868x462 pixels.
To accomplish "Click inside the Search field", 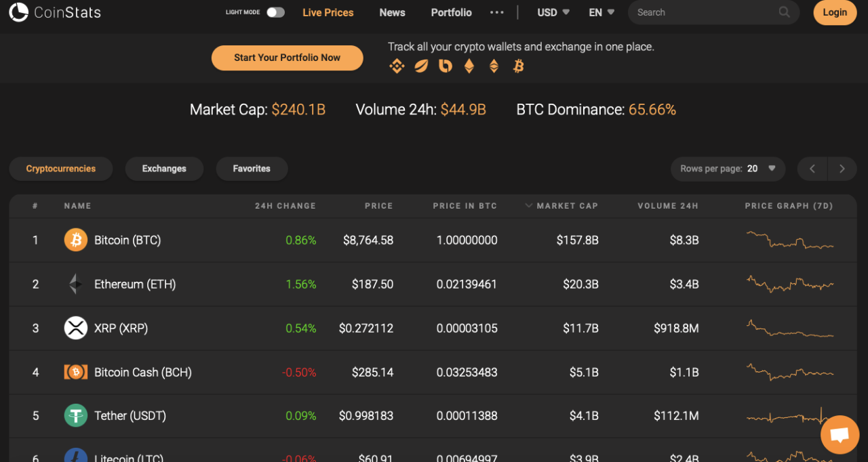I will click(705, 12).
